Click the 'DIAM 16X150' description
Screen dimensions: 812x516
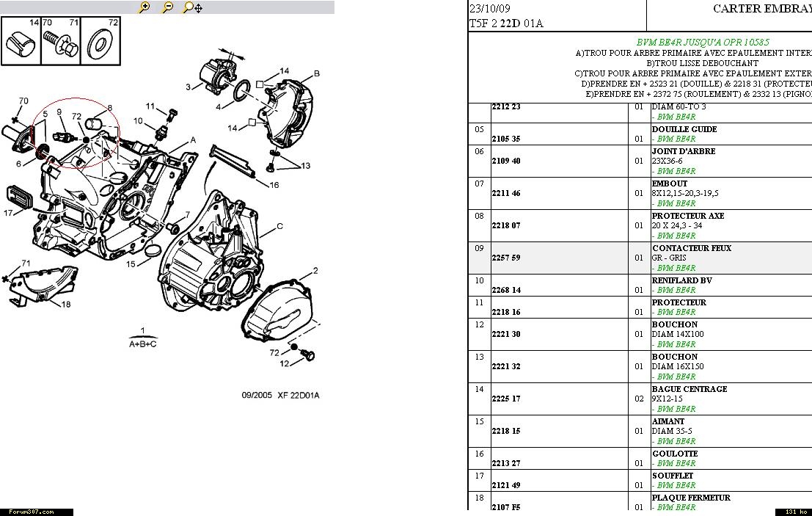[x=678, y=366]
